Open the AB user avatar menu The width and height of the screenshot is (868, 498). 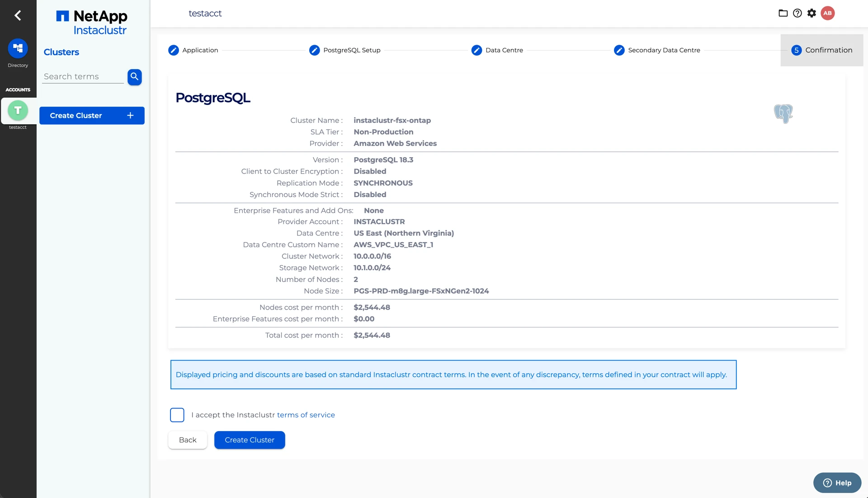(x=828, y=13)
